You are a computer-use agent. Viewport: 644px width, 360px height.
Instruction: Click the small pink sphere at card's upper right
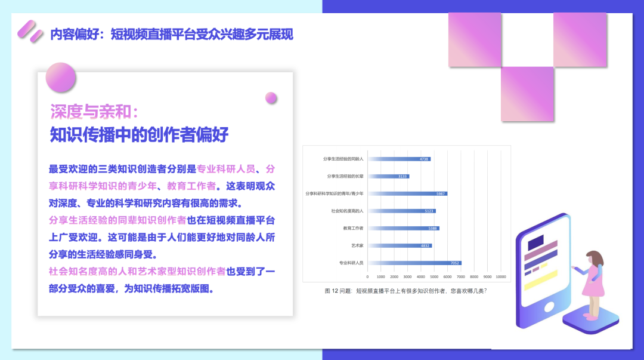271,98
